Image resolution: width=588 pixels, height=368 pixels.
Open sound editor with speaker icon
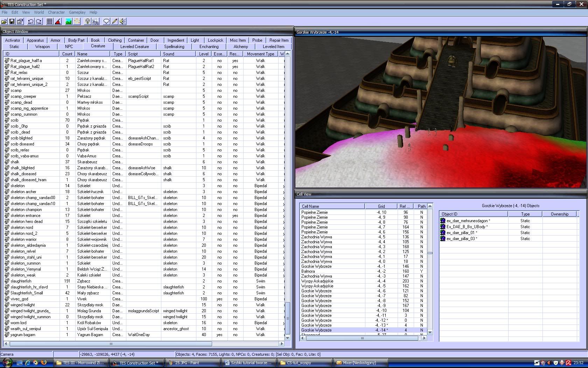point(122,21)
